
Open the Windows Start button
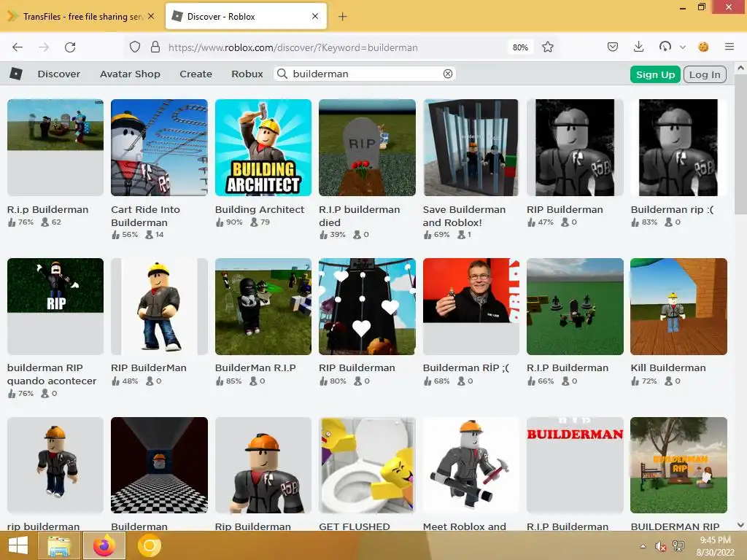18,545
